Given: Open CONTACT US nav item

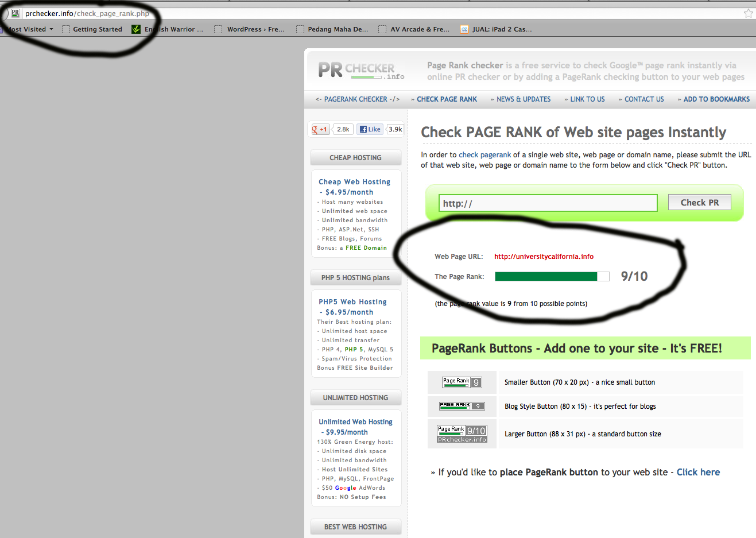Looking at the screenshot, I should point(644,99).
